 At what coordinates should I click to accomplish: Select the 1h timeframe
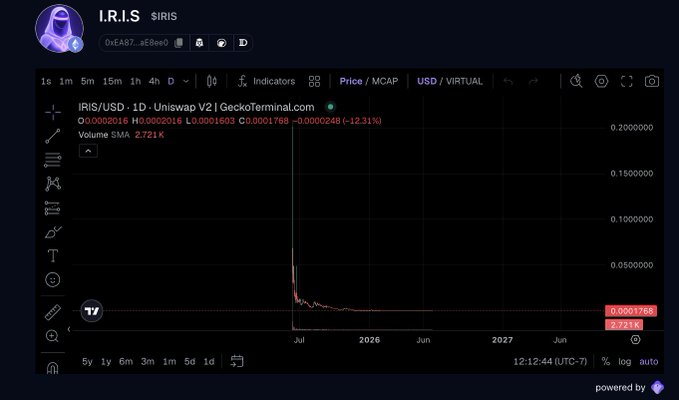click(x=136, y=81)
